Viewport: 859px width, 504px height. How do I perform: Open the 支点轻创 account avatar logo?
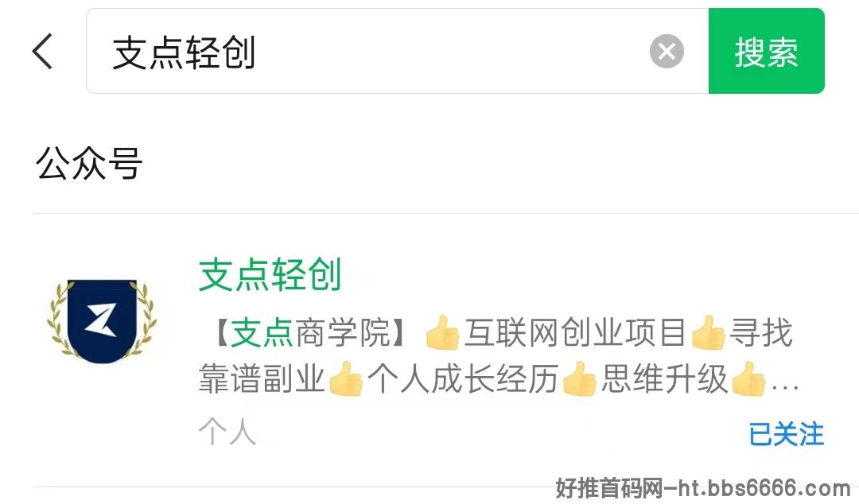point(102,322)
